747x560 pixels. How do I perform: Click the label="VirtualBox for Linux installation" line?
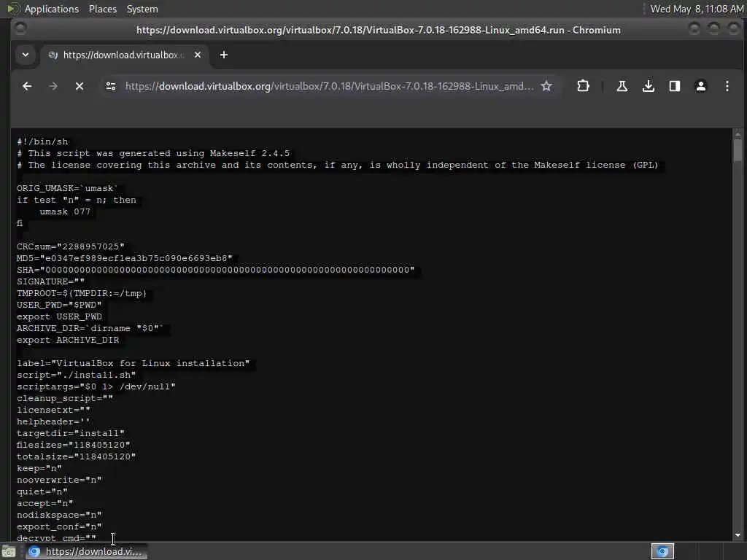click(133, 363)
